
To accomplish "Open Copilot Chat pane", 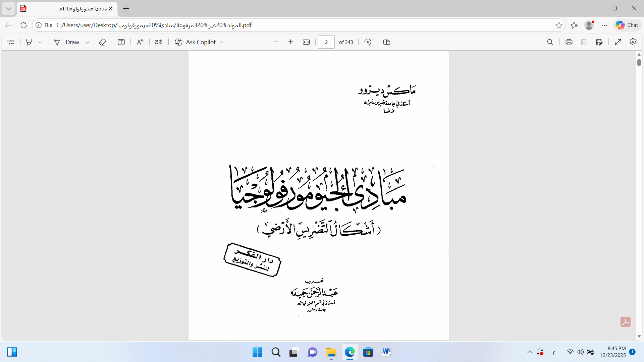I will (627, 25).
